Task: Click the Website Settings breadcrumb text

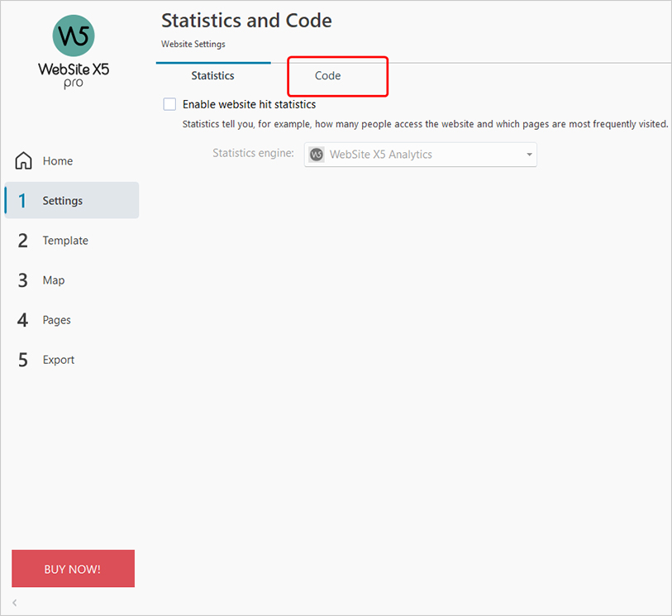Action: point(193,44)
